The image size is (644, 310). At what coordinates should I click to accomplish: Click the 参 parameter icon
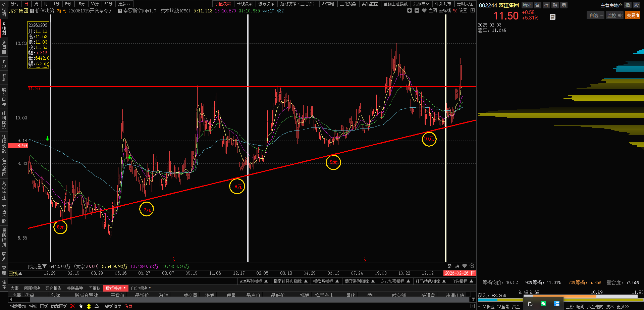pyautogui.click(x=449, y=266)
